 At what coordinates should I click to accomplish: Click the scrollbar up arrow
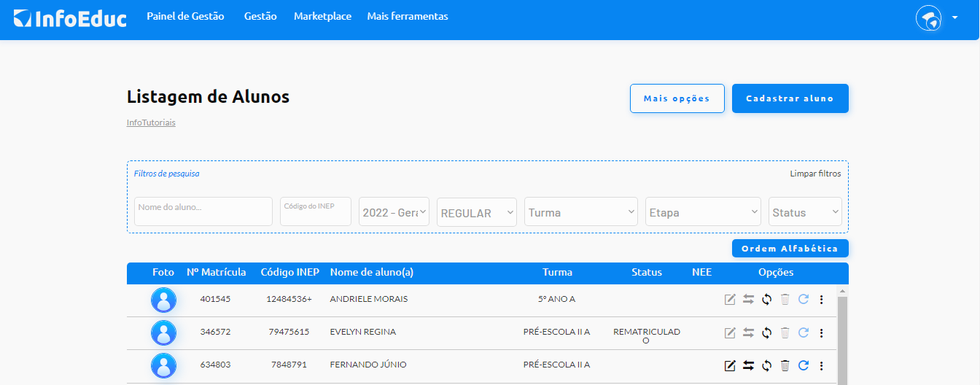842,290
